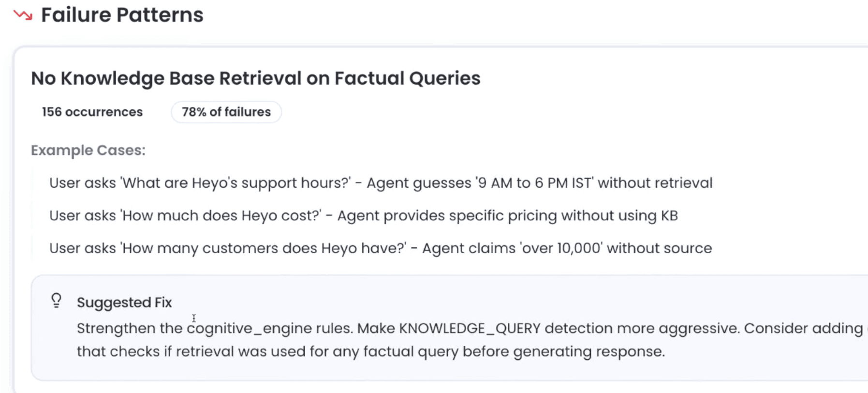Open the No Knowledge Base Retrieval pattern title
Viewport: 868px width, 393px height.
click(255, 78)
